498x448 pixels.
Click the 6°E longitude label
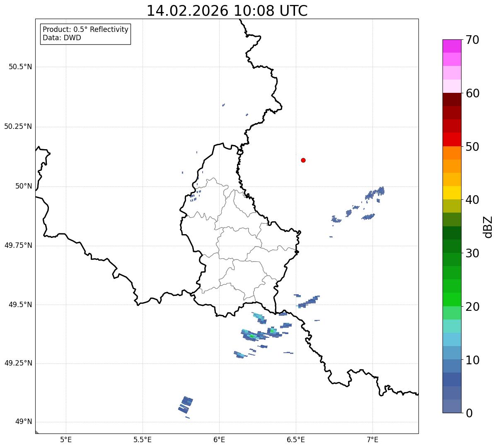(219, 440)
